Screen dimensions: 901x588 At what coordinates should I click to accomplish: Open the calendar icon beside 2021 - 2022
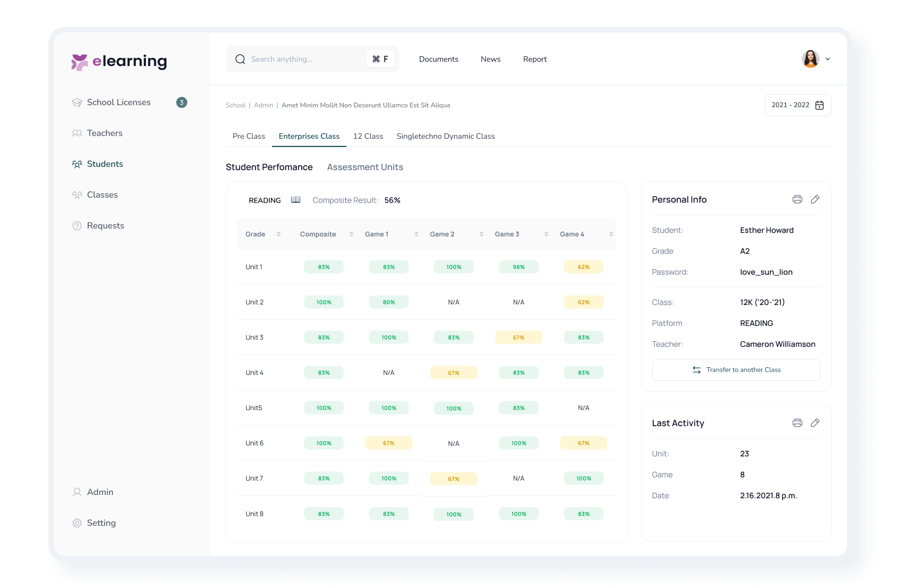pyautogui.click(x=819, y=105)
